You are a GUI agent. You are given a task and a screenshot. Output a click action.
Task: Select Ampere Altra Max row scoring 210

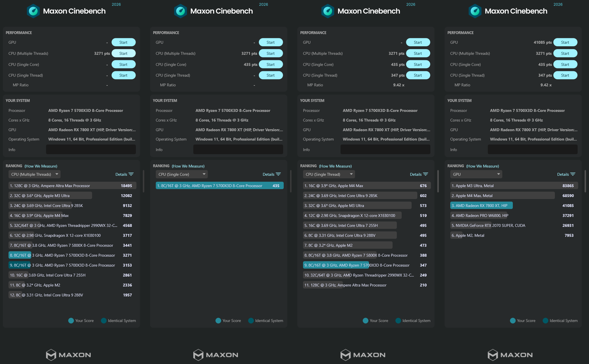pyautogui.click(x=367, y=285)
